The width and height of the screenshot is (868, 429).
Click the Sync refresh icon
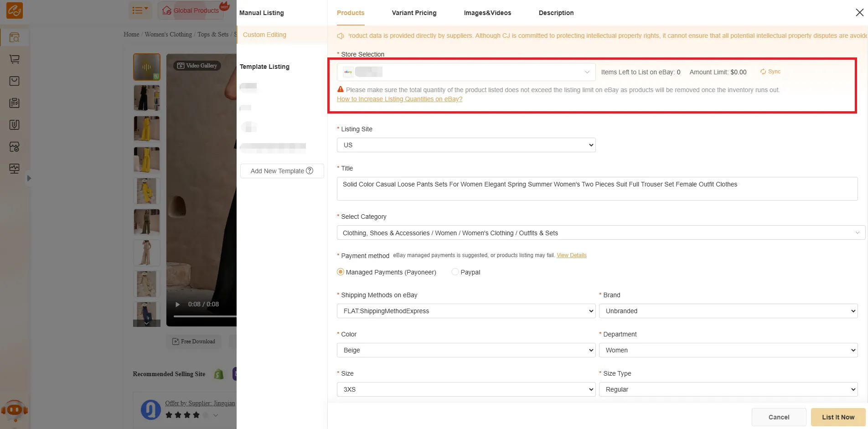[x=763, y=72]
